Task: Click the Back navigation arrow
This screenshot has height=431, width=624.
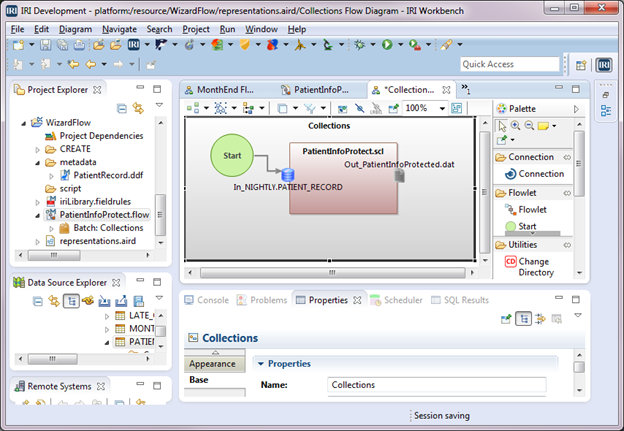Action: click(91, 64)
